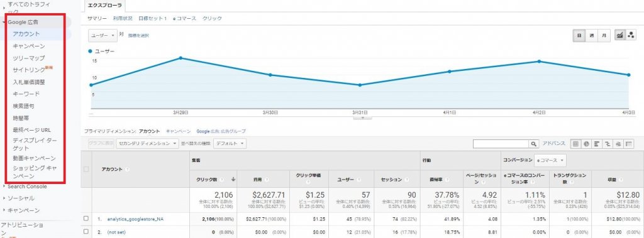Toggle the select-all header checkbox

pyautogui.click(x=86, y=169)
